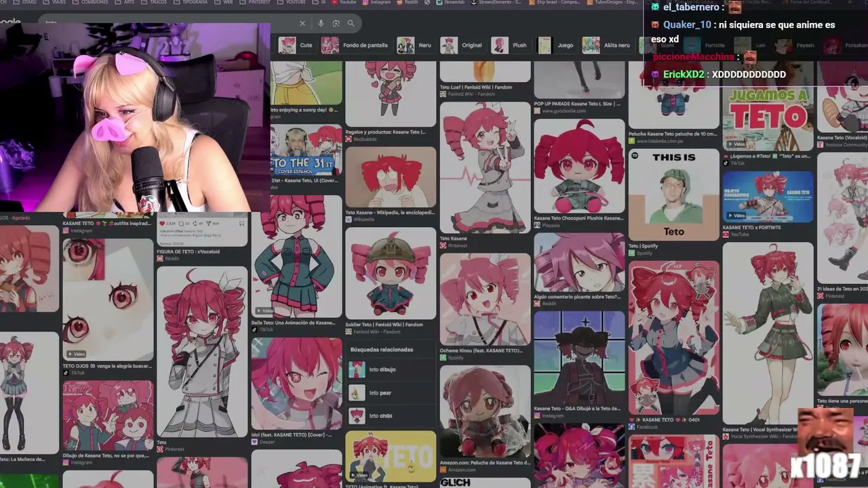Click username Quaker_10 in stream chat
868x488 pixels.
687,25
